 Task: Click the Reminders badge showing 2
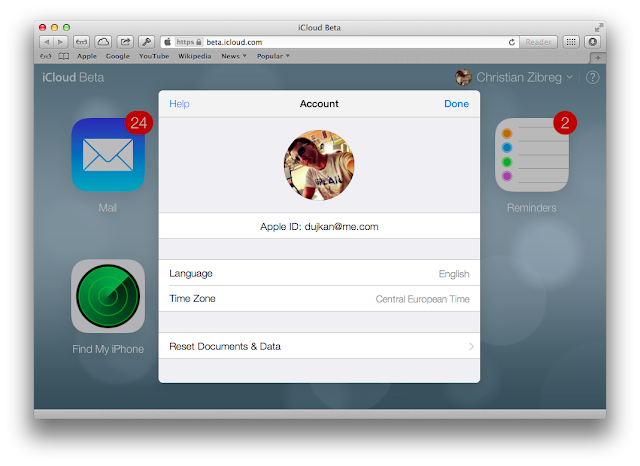click(x=565, y=122)
